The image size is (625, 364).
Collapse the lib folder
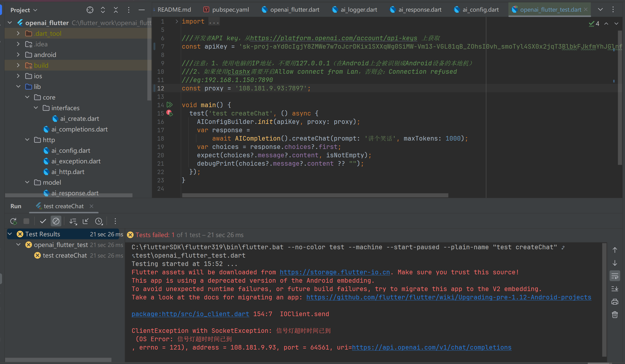[18, 87]
